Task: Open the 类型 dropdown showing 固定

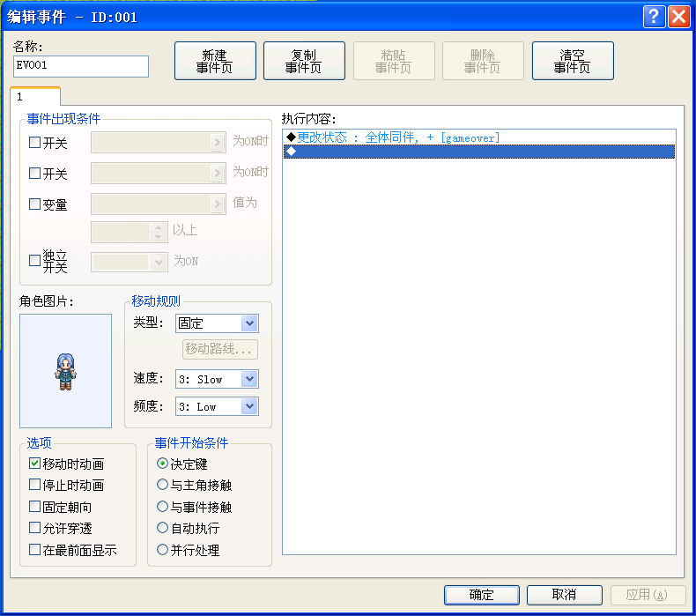Action: coord(217,323)
